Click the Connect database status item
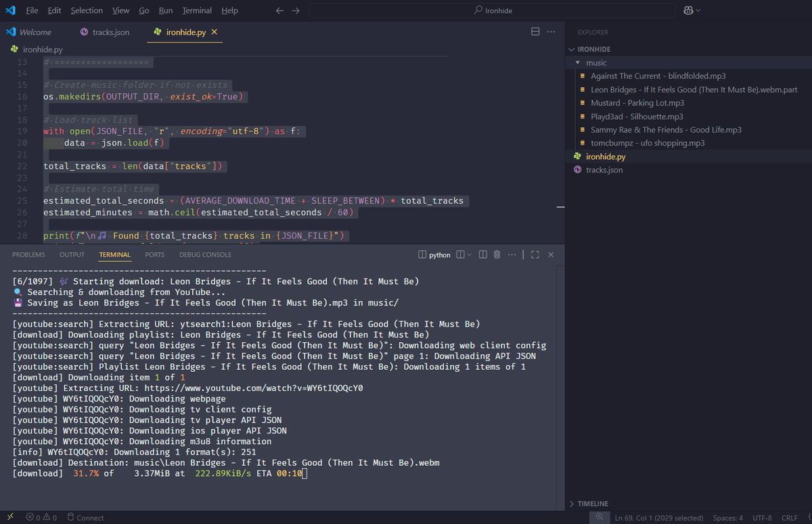The width and height of the screenshot is (812, 524). coord(85,518)
